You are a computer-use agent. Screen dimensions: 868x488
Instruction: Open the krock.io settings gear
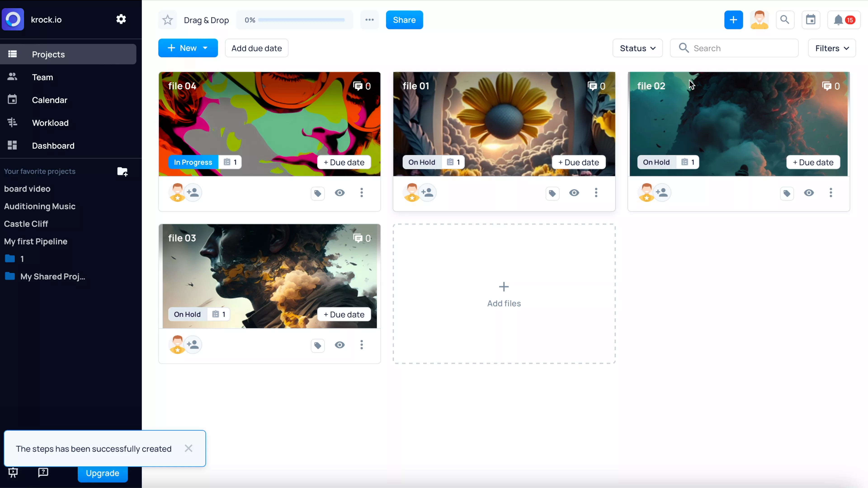121,19
